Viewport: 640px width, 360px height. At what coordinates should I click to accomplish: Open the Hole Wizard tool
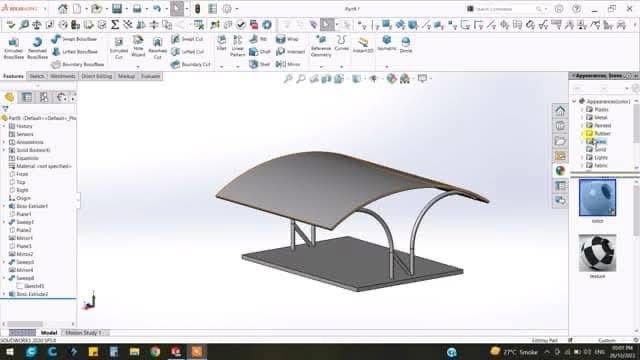click(x=138, y=46)
